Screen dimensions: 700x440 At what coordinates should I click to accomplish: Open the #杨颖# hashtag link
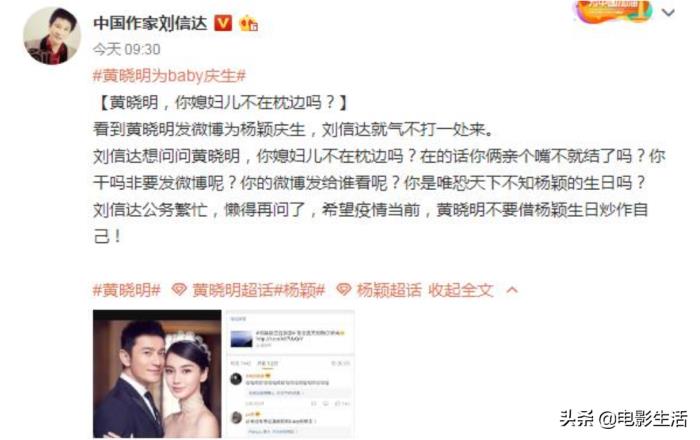point(299,290)
